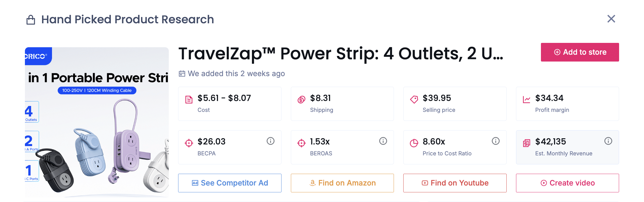Open Find on Amazon link
The width and height of the screenshot is (644, 202).
tap(342, 183)
